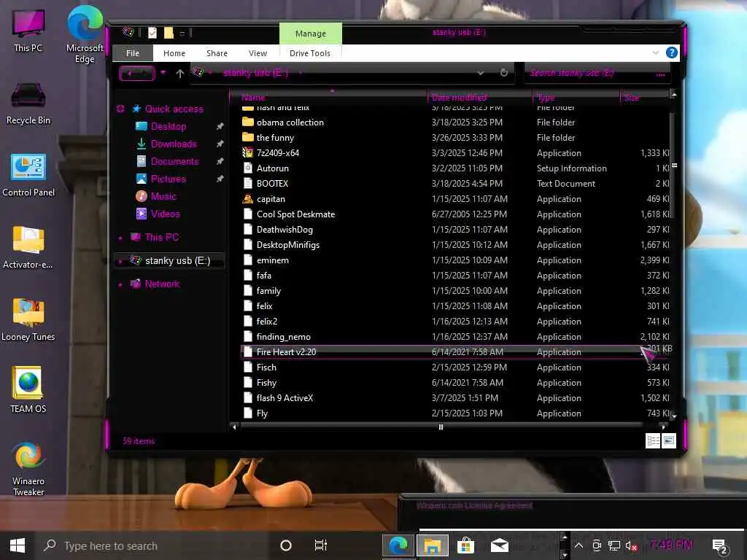Switch to large icons view layout icon
747x560 pixels.
[x=668, y=441]
